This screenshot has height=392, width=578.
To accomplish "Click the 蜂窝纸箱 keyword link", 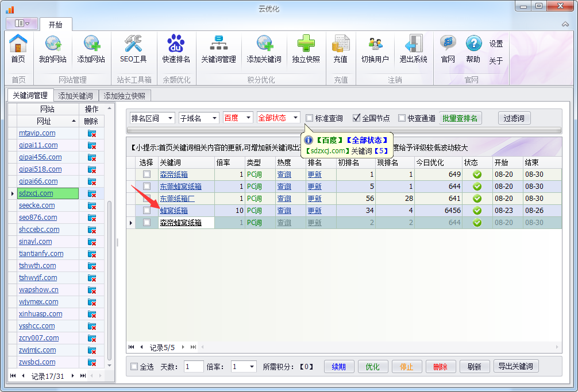I will [x=174, y=211].
